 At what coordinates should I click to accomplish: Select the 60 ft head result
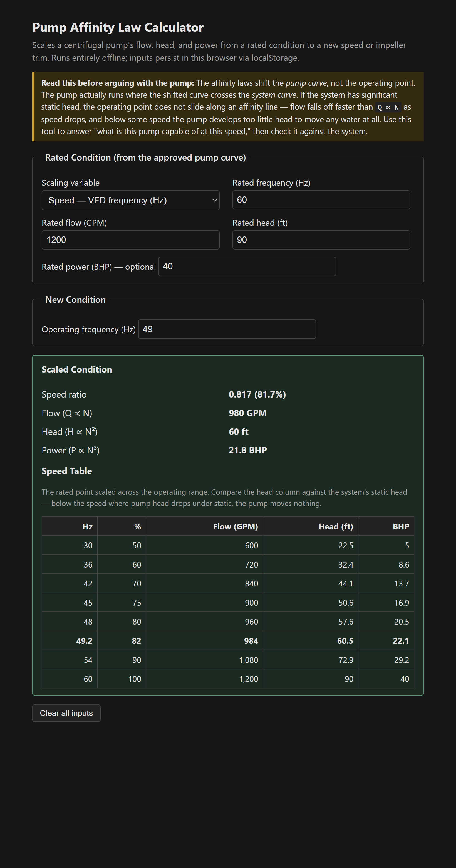click(239, 432)
